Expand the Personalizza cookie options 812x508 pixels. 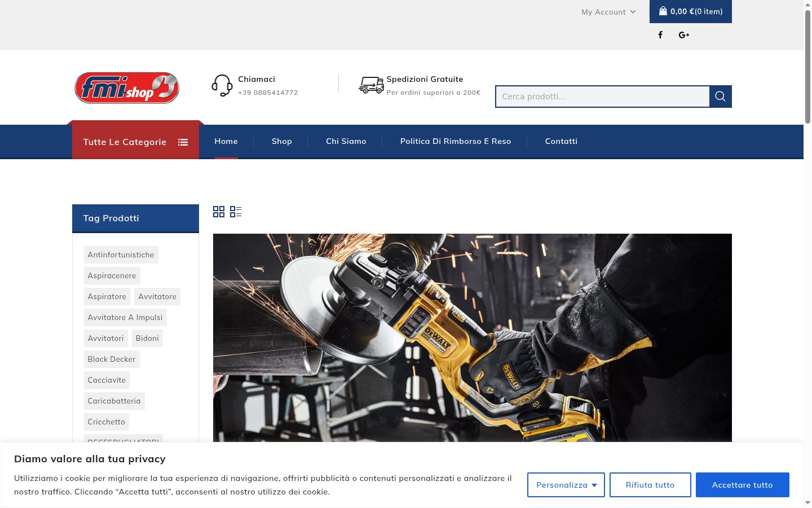tap(566, 485)
